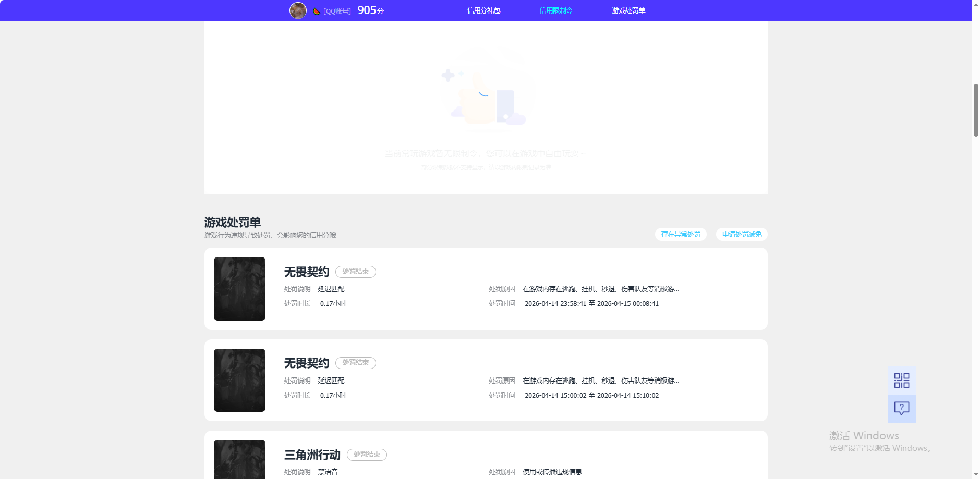This screenshot has height=479, width=980.
Task: Click the watermelon icon beside QQ账号
Action: [x=316, y=11]
